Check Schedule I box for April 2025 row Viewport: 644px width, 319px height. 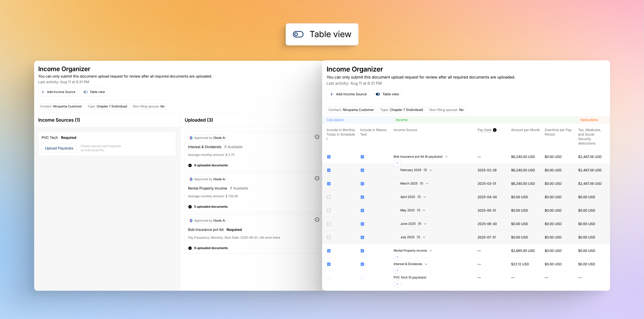point(329,197)
